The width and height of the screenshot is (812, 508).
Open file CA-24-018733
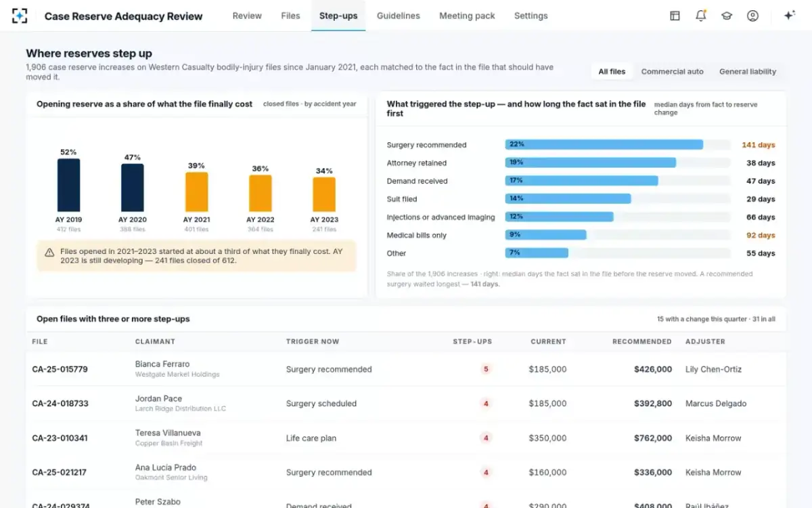pos(60,403)
